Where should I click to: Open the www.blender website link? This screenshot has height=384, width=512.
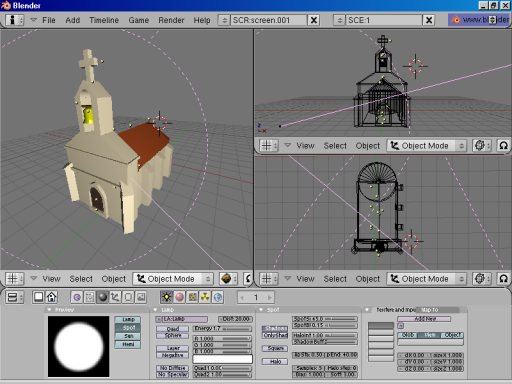(x=480, y=20)
